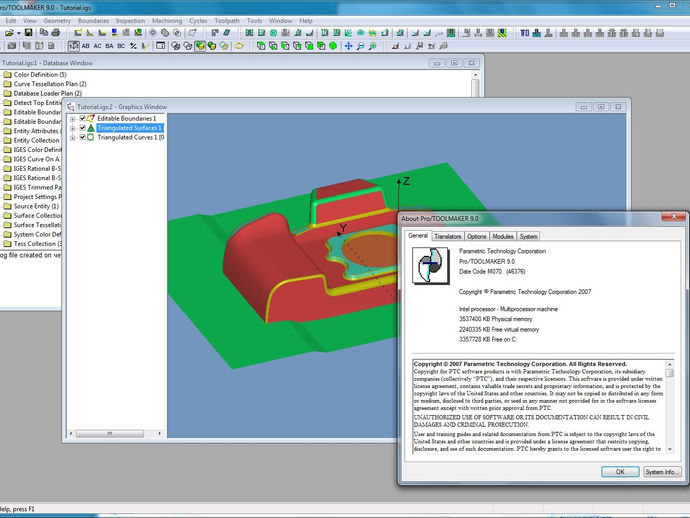Open the Help menu
The image size is (690, 518).
306,21
